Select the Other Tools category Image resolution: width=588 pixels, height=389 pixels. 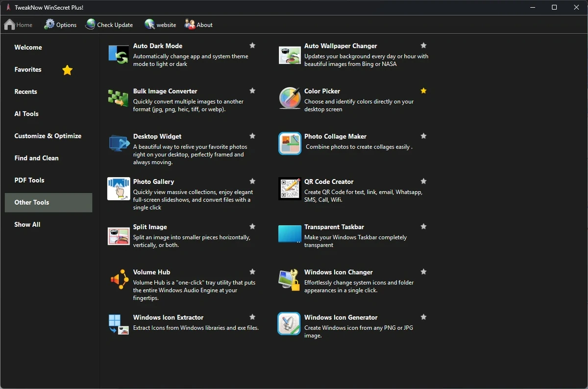click(x=49, y=203)
